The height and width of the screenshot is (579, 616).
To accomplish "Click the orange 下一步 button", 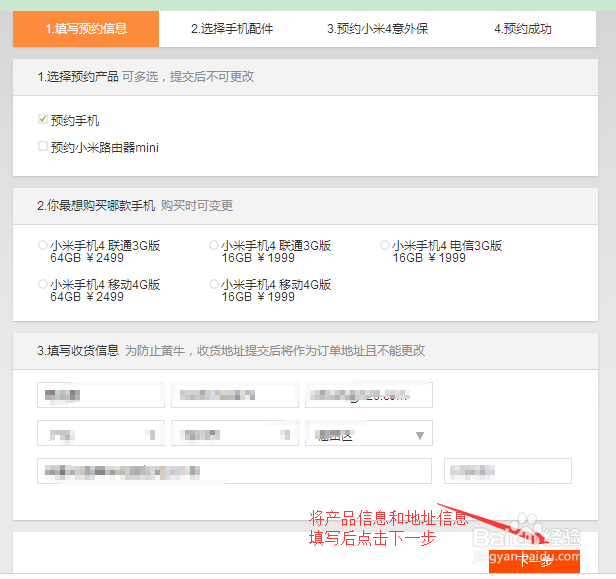I will 534,561.
